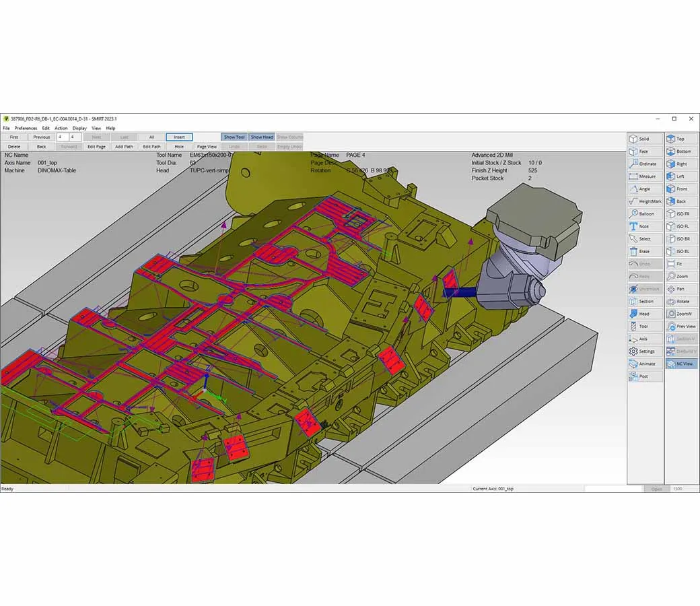This screenshot has width=700, height=606.
Task: Turn off the NC View mode
Action: tap(681, 364)
